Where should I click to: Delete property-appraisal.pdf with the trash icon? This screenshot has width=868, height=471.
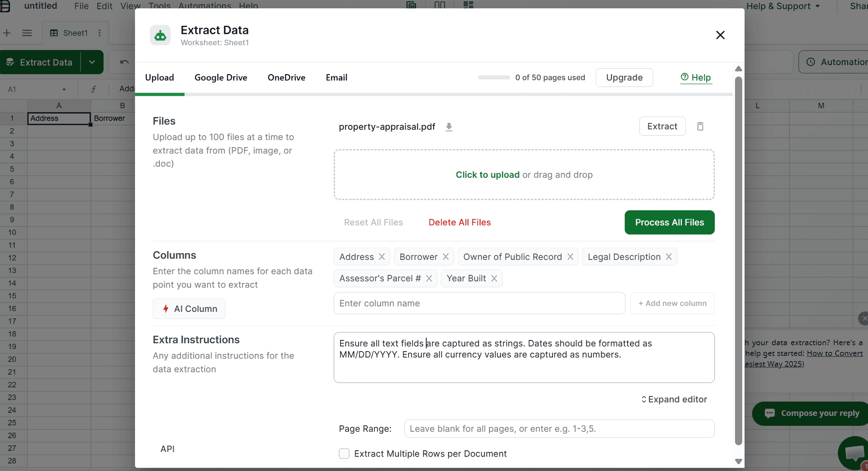[700, 126]
